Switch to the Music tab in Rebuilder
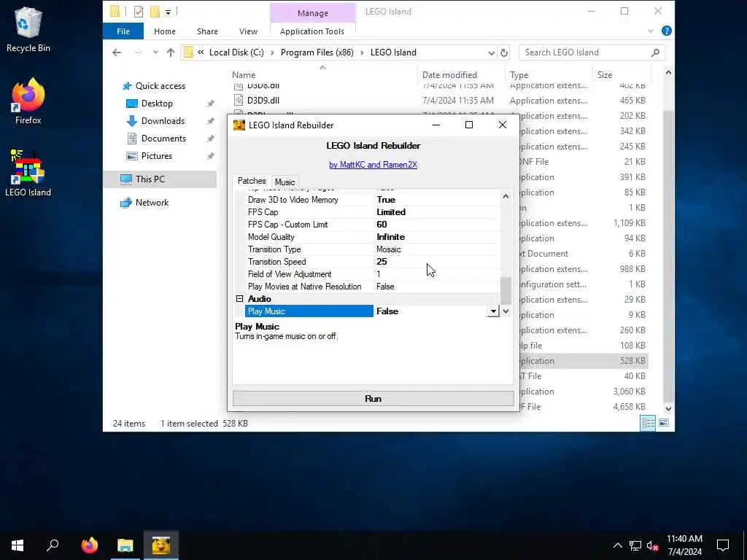The height and width of the screenshot is (560, 747). 285,182
